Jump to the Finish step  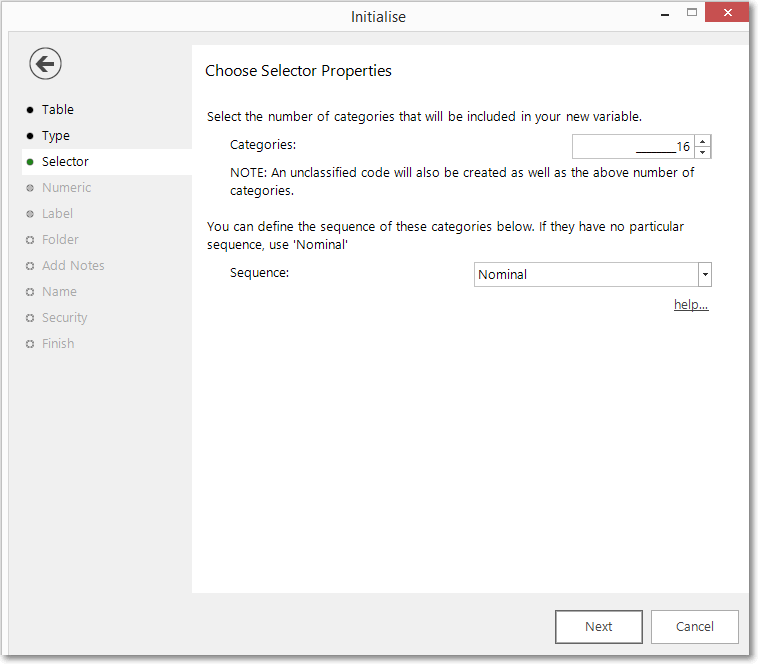pyautogui.click(x=58, y=344)
